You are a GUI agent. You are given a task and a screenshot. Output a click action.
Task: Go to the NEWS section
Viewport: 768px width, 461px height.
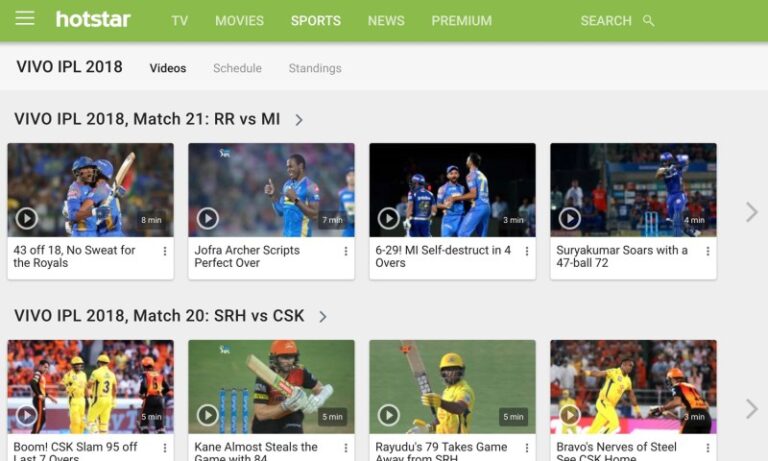[x=386, y=21]
